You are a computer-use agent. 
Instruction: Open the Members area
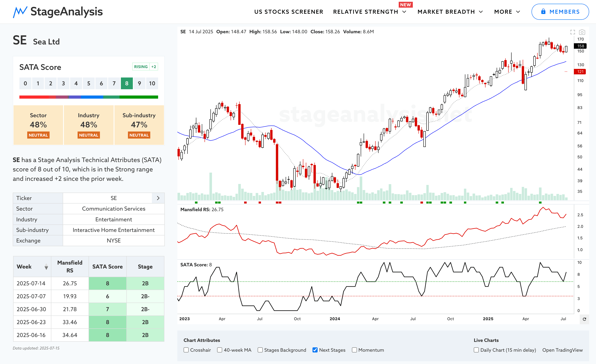560,12
